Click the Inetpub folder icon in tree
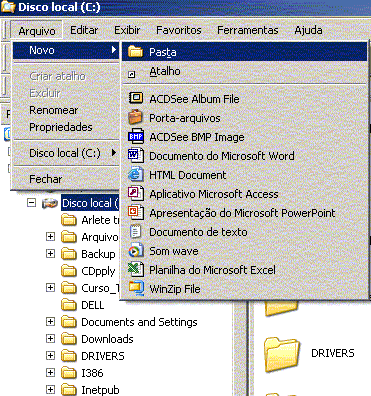 (x=69, y=390)
